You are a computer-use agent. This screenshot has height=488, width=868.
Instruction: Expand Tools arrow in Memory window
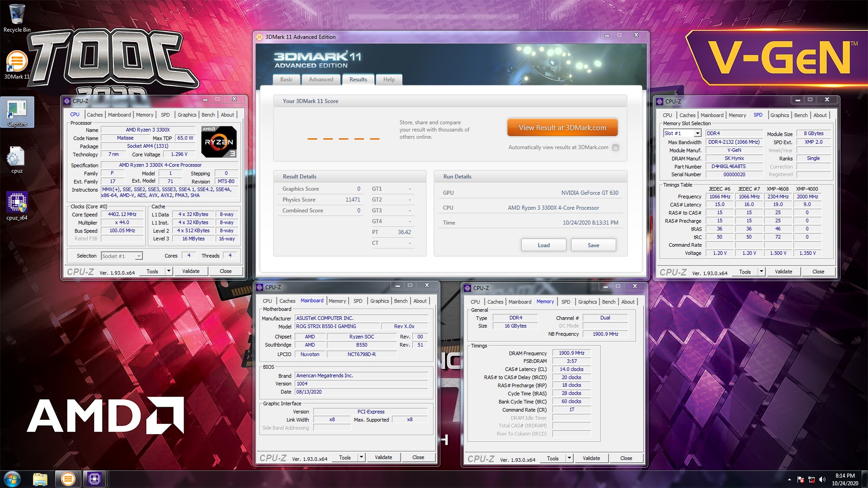point(569,458)
